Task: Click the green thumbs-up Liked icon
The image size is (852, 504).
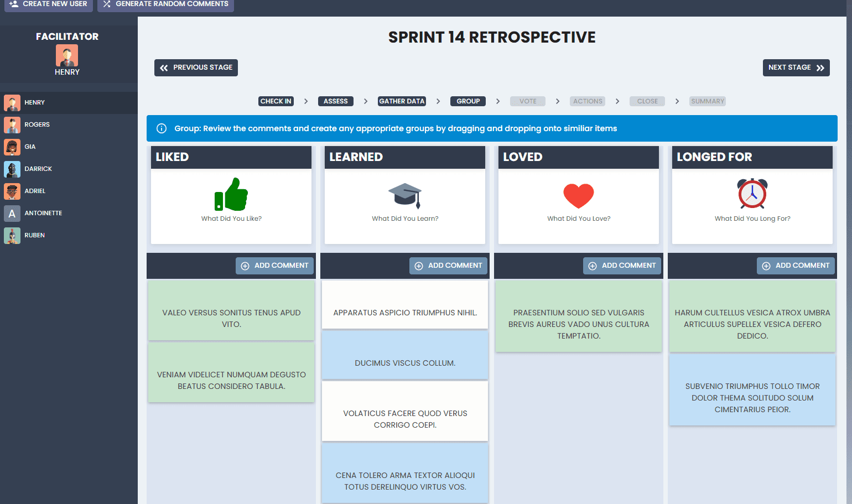Action: 231,194
